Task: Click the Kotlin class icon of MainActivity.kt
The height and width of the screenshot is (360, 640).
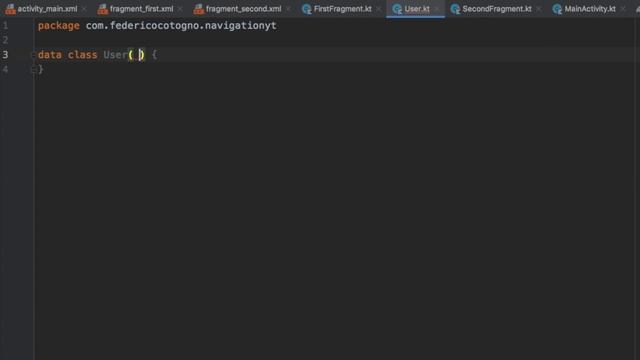Action: pyautogui.click(x=557, y=9)
